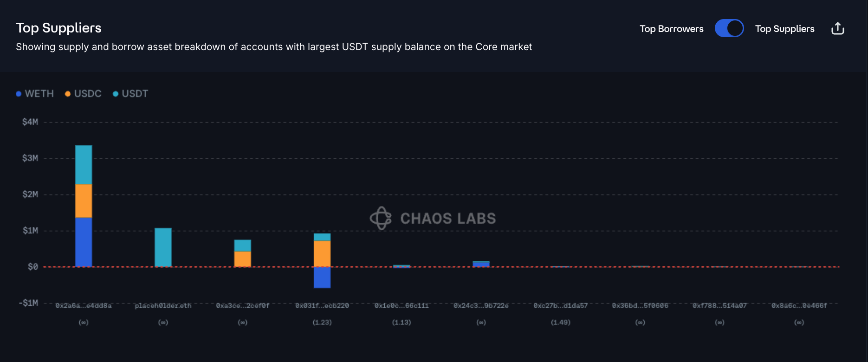
Task: Click the WETH supply segment of 0x2a6a bar
Action: point(84,242)
